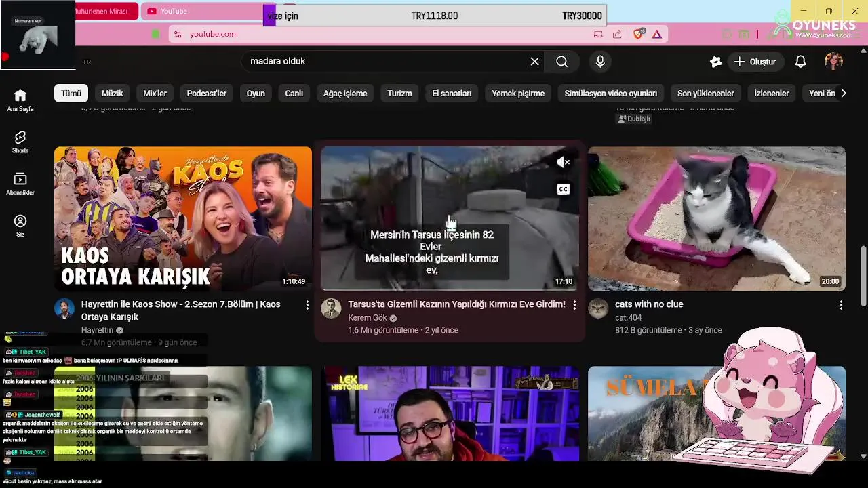Clear the search box with X
868x488 pixels.
[x=534, y=62]
